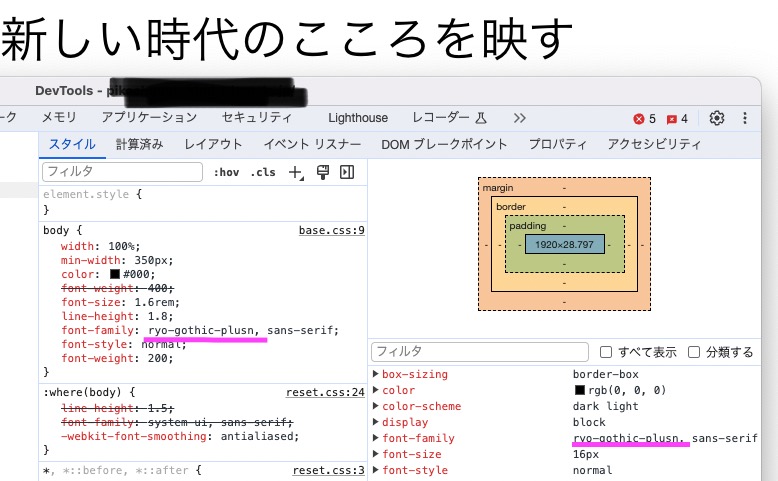
Task: Switch to 計算済み tab
Action: click(139, 144)
